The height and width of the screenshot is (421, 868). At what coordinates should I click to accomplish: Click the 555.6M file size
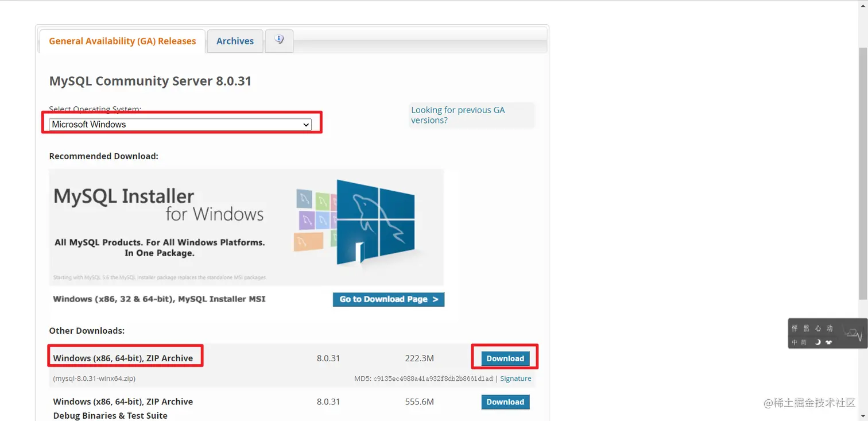(x=419, y=402)
